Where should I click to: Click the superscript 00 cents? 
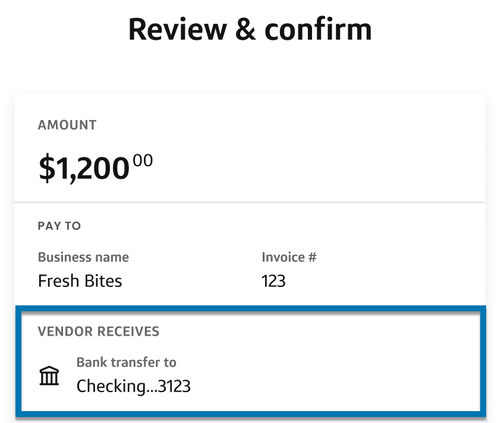(143, 160)
